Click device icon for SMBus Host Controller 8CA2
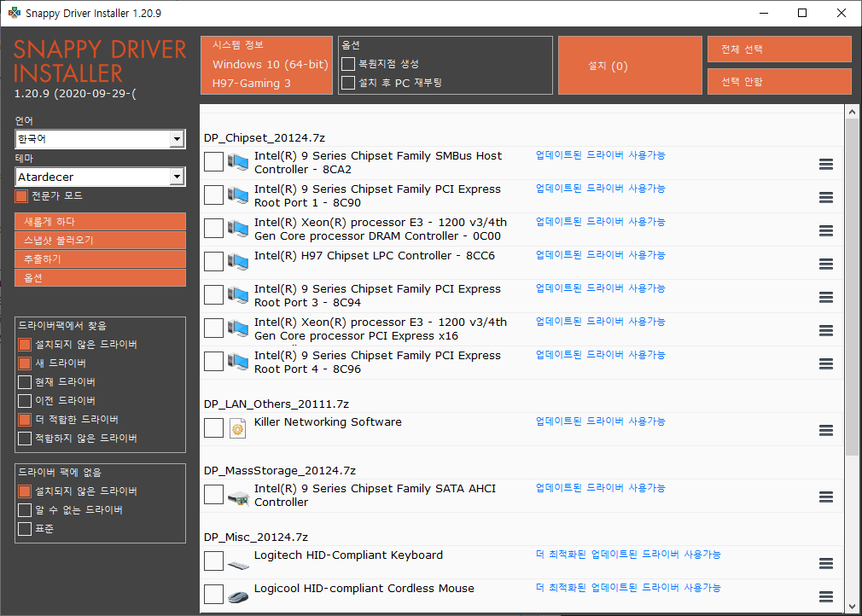Screen dimensions: 862x616 coord(238,162)
